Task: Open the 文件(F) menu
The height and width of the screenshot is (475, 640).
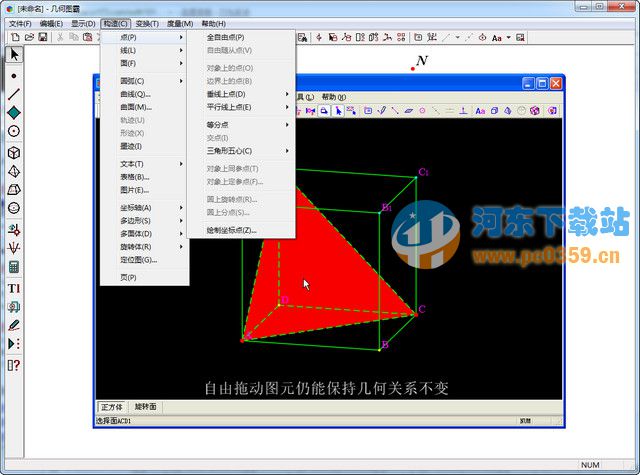Action: pos(20,24)
